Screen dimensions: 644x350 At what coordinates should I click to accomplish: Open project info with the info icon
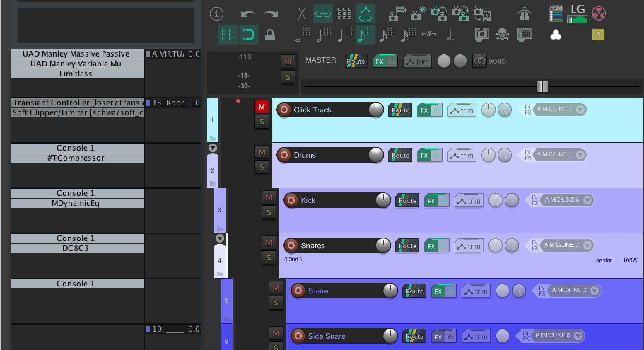click(217, 14)
